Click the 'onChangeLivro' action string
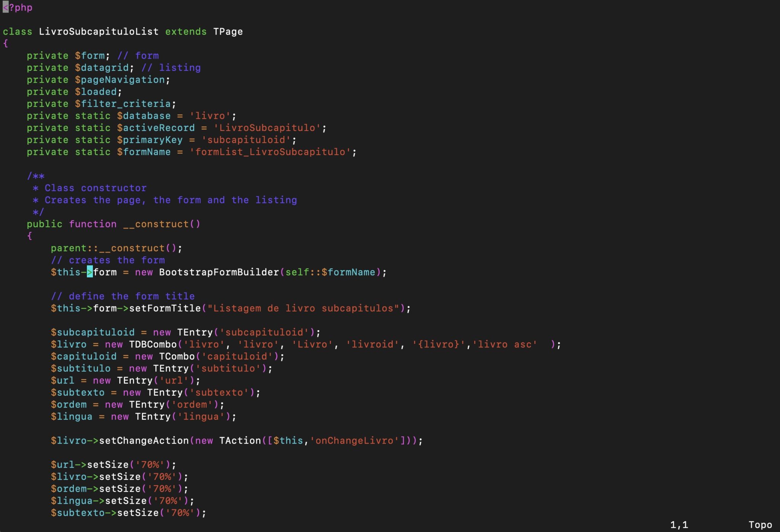Screen dimensions: 780x532 [354, 441]
